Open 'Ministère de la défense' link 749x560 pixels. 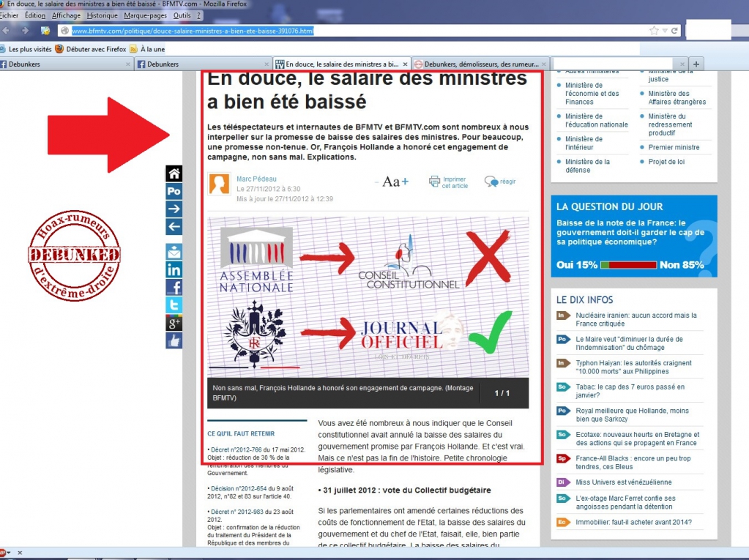point(587,165)
